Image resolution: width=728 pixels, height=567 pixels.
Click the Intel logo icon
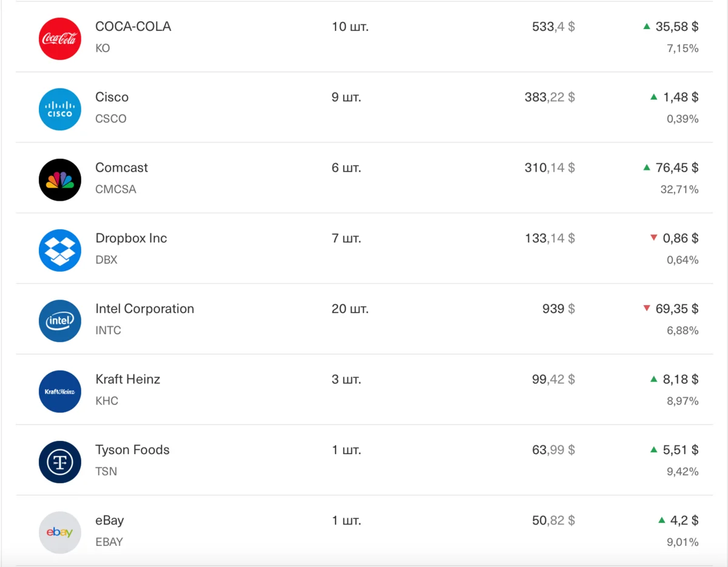coord(59,320)
